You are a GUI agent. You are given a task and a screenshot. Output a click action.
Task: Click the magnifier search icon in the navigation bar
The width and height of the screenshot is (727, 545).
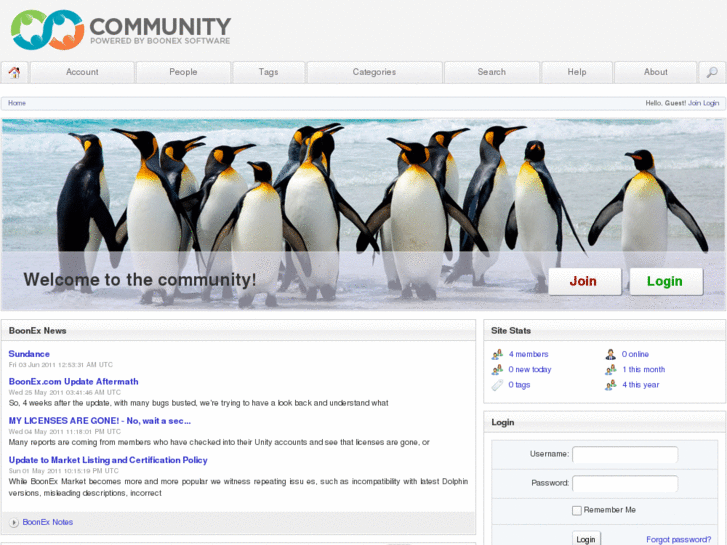[x=712, y=72]
